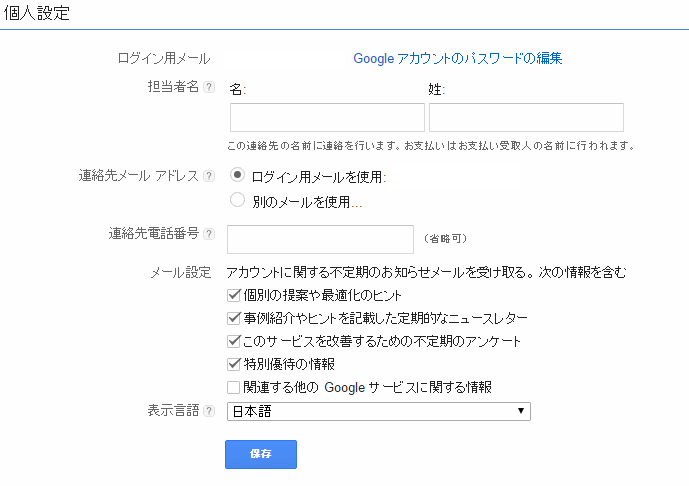Click the アカウントに関する不定期のお知らせメール description text
This screenshot has height=486, width=689.
coord(426,272)
